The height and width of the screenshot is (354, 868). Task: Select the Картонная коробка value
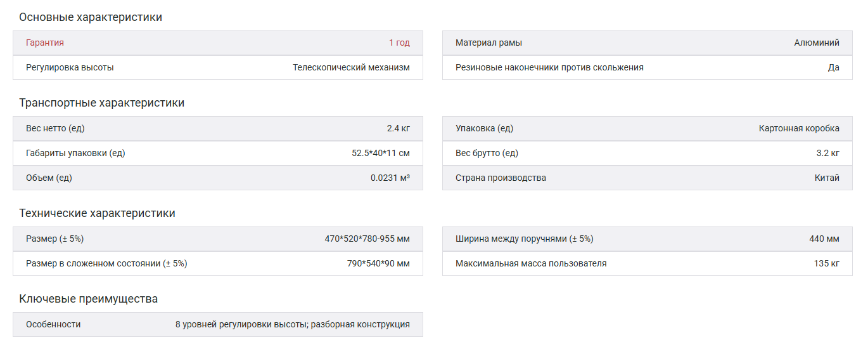click(799, 128)
